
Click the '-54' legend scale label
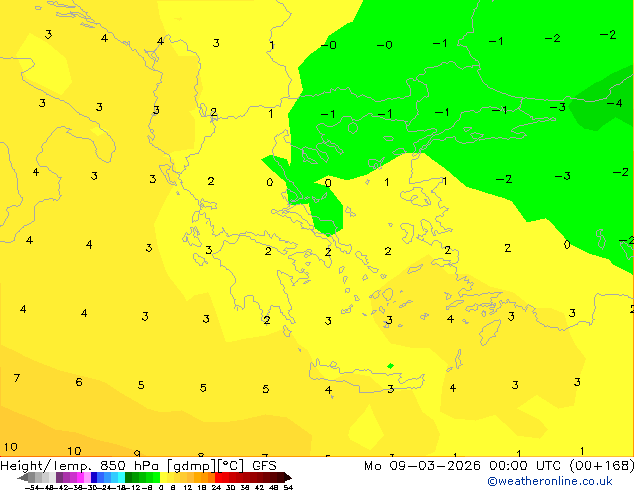[x=33, y=487]
